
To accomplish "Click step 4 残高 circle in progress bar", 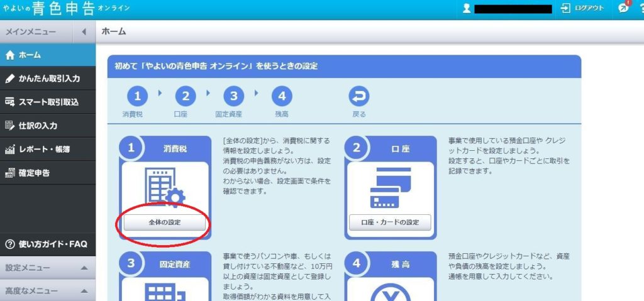I will point(282,97).
